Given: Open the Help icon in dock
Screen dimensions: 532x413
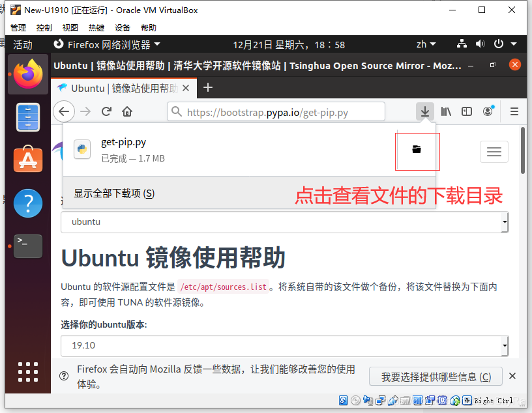Looking at the screenshot, I should point(28,203).
